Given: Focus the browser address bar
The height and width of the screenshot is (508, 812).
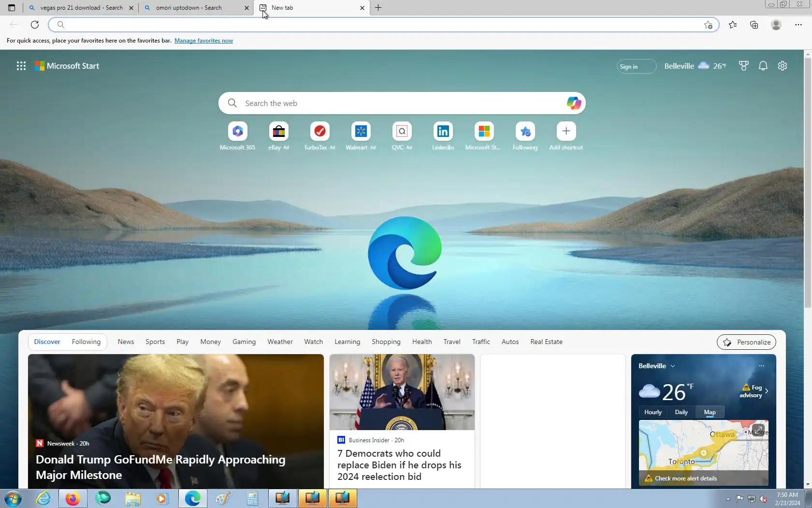Looking at the screenshot, I should tap(384, 25).
